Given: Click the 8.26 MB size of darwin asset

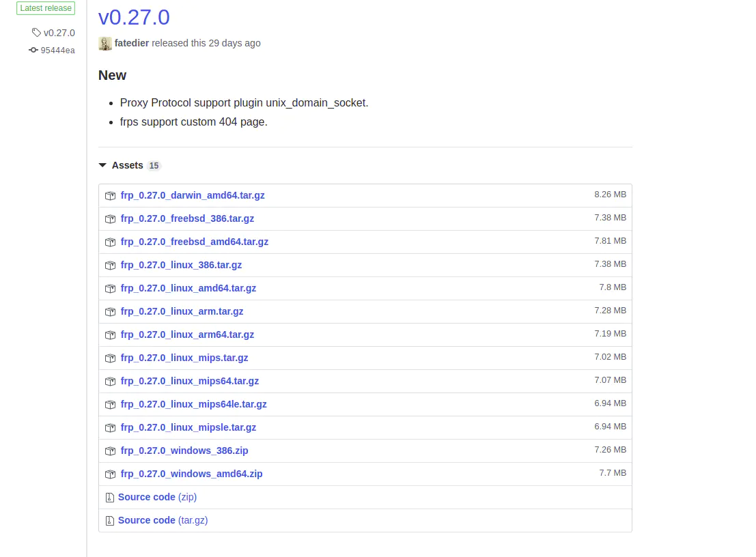Looking at the screenshot, I should [610, 194].
